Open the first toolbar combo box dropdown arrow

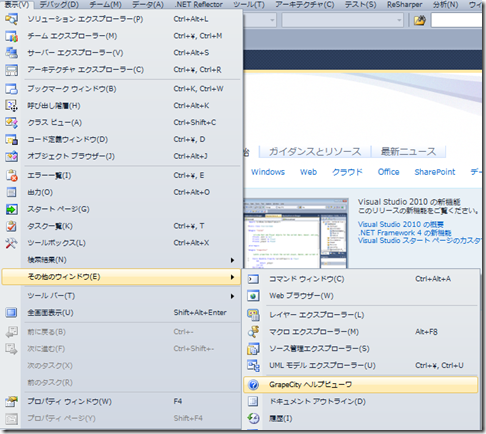coord(272,20)
